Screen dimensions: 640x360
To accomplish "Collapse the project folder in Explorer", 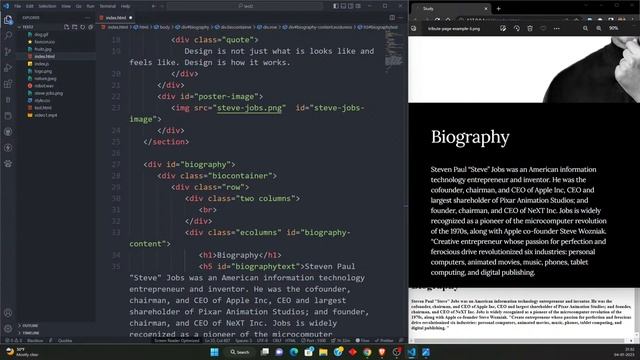I will pyautogui.click(x=27, y=27).
